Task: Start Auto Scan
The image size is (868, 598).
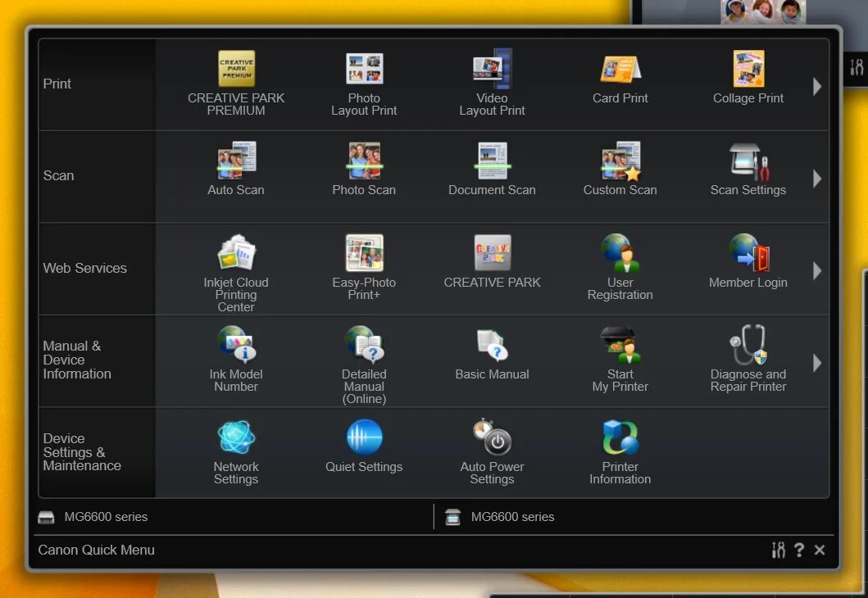Action: tap(236, 170)
